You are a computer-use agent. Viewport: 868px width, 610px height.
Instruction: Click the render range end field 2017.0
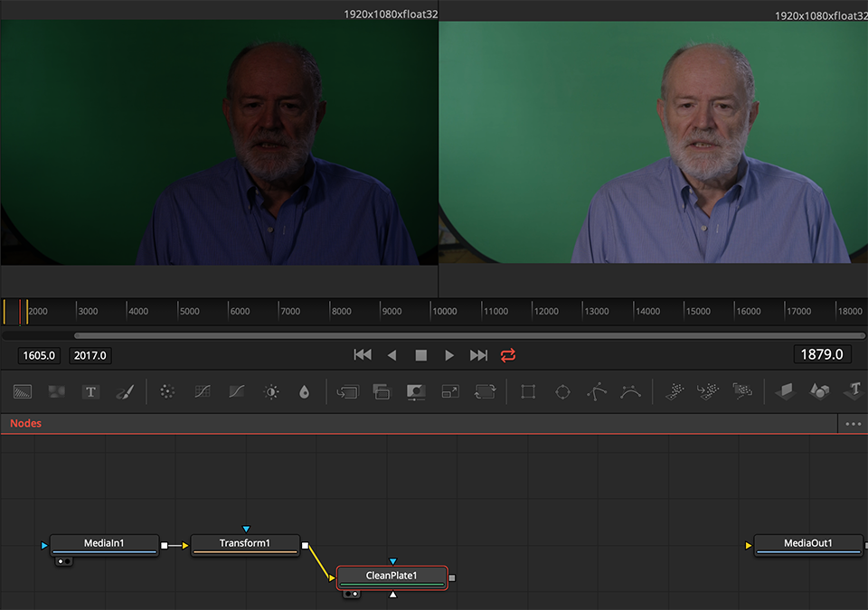coord(90,355)
